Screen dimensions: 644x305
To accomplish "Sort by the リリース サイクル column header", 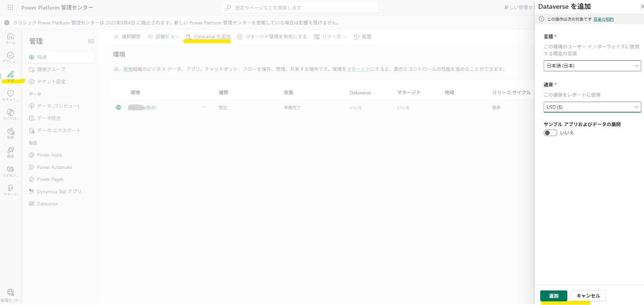I will tap(512, 92).
